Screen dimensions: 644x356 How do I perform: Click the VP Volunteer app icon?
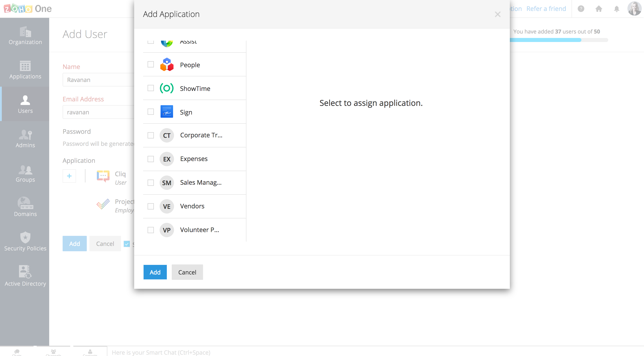click(x=167, y=230)
